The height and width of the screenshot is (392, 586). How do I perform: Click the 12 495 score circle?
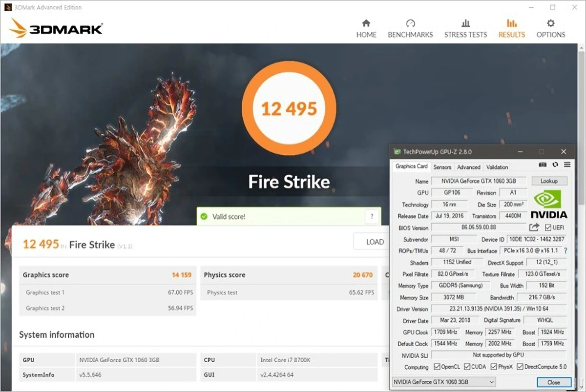pyautogui.click(x=289, y=108)
